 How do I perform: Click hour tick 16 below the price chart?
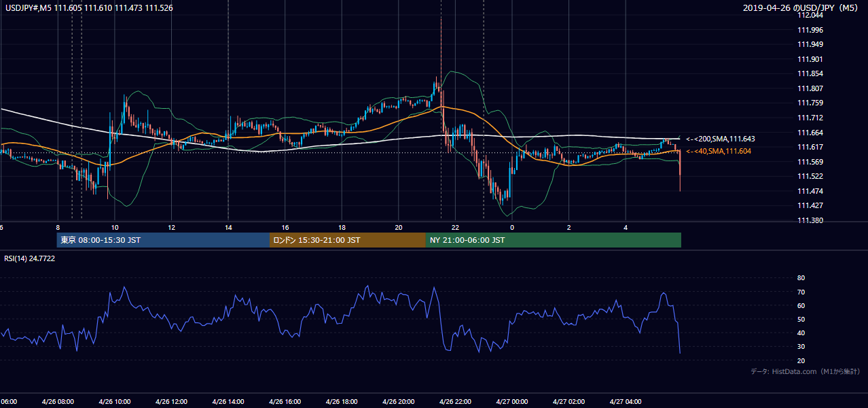pos(285,228)
